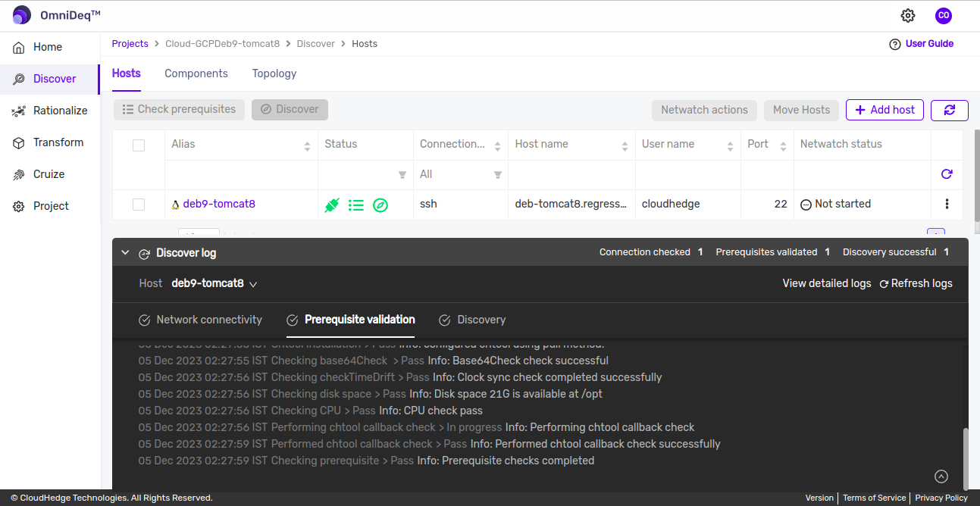The height and width of the screenshot is (506, 980).
Task: Click the Rationalize sidebar icon
Action: (x=19, y=111)
